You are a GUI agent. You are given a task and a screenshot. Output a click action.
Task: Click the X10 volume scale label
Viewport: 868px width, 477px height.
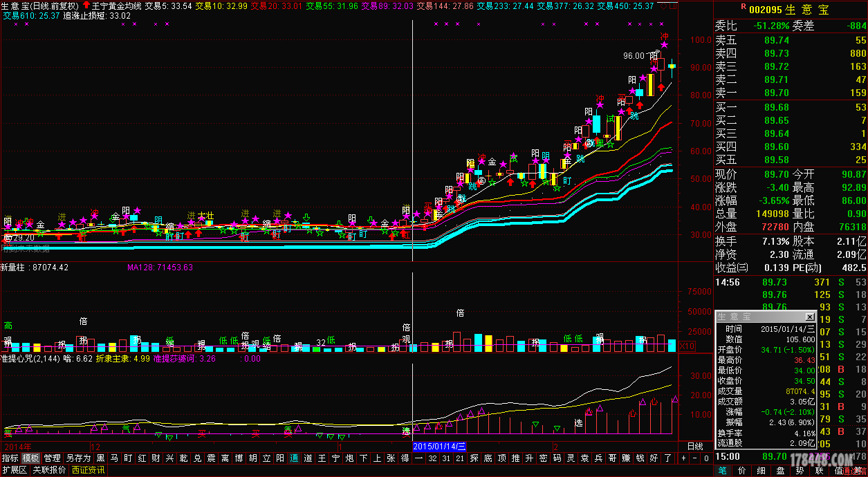687,346
